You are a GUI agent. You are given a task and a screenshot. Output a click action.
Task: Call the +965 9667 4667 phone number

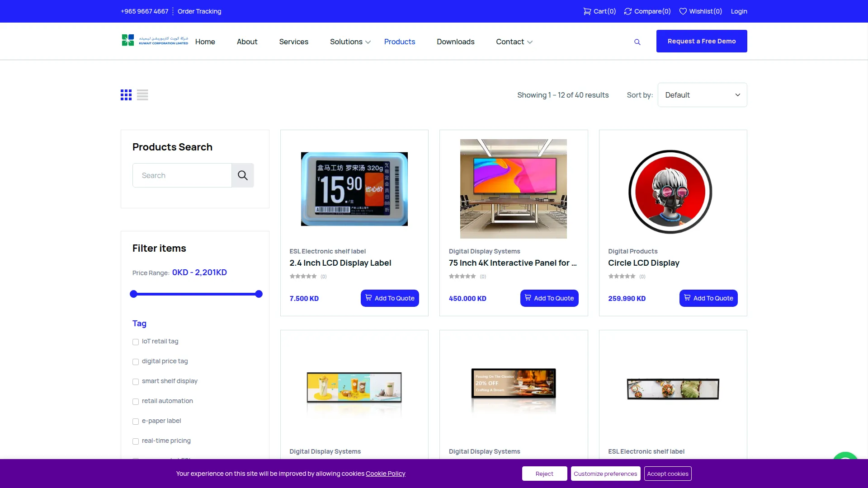click(145, 11)
